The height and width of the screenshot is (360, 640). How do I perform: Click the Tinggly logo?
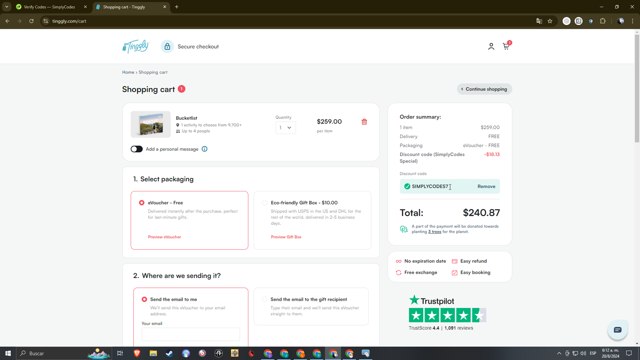tap(135, 47)
